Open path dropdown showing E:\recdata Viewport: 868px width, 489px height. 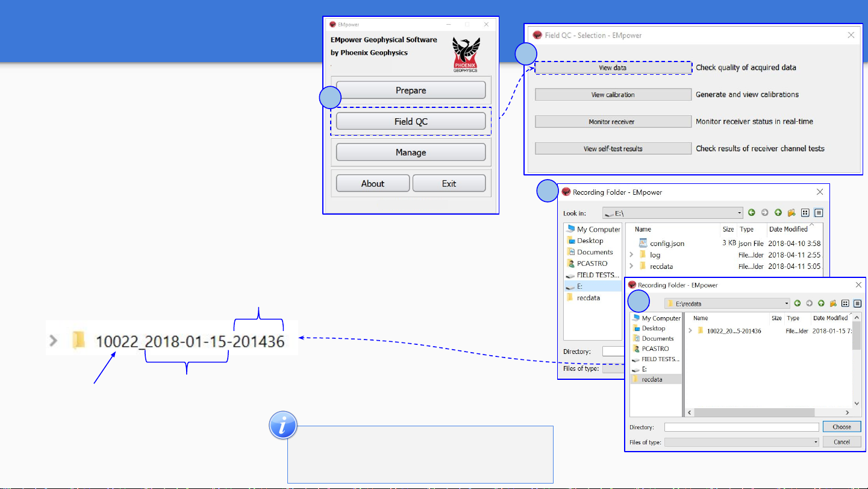click(727, 304)
